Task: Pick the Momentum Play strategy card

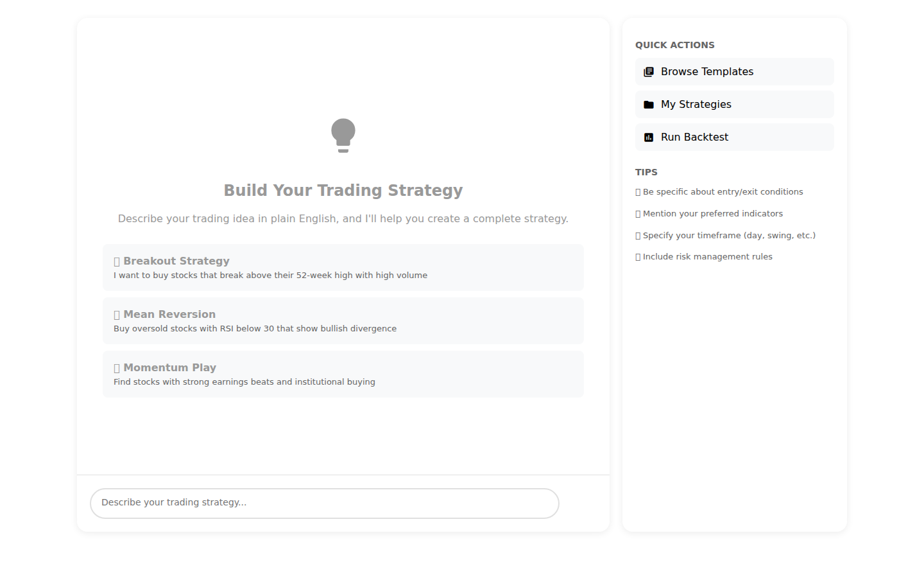Action: [x=343, y=374]
